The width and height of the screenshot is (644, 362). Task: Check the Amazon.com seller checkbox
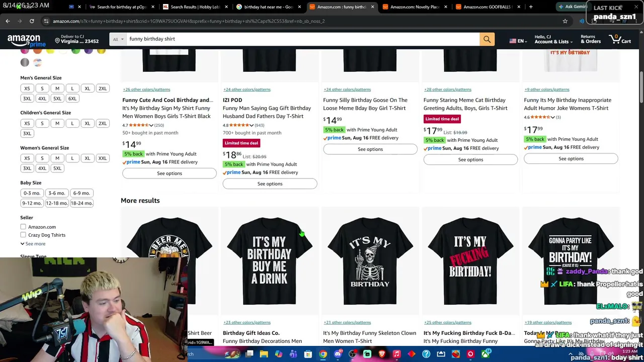(x=23, y=227)
